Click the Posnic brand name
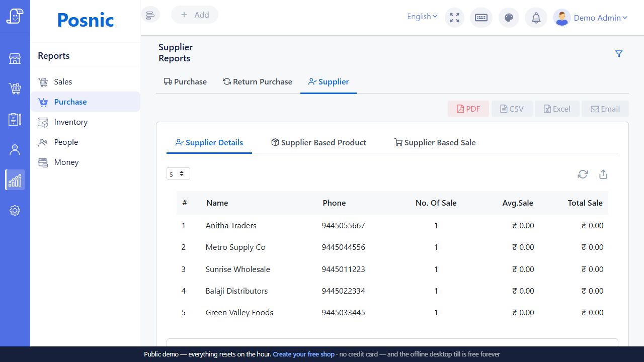The width and height of the screenshot is (644, 362). click(x=86, y=20)
